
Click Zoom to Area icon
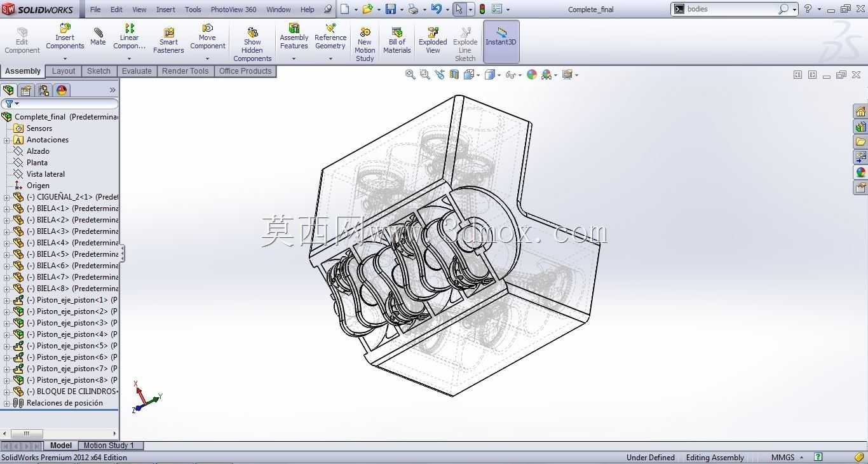click(x=425, y=74)
